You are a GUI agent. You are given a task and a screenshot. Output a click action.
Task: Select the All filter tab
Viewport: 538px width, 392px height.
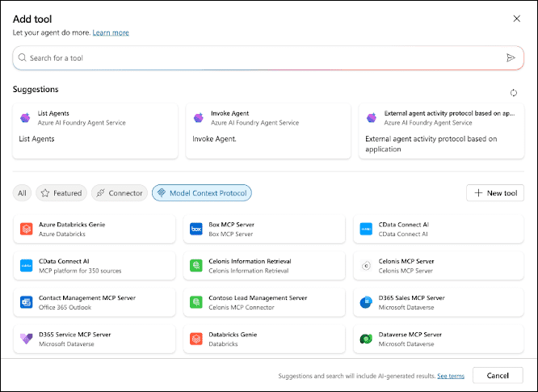tap(22, 193)
